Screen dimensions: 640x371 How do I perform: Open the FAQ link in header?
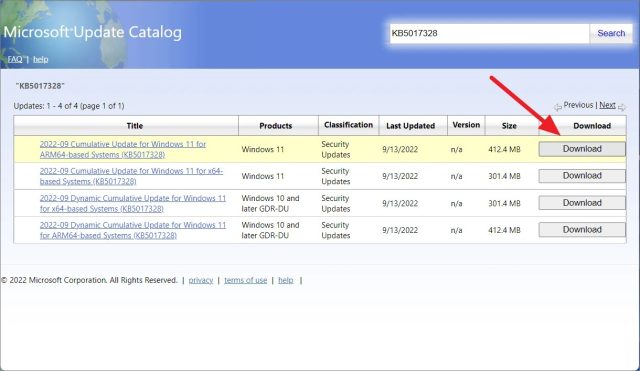(15, 59)
